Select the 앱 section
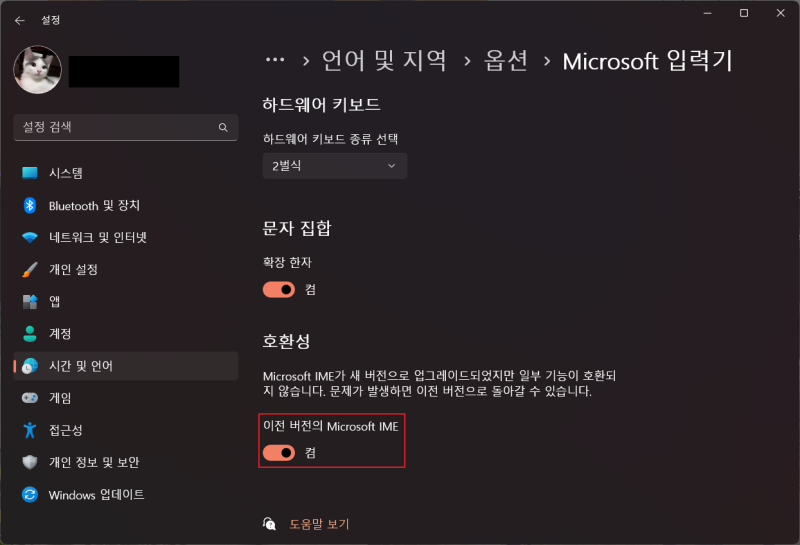This screenshot has width=800, height=545. click(126, 302)
